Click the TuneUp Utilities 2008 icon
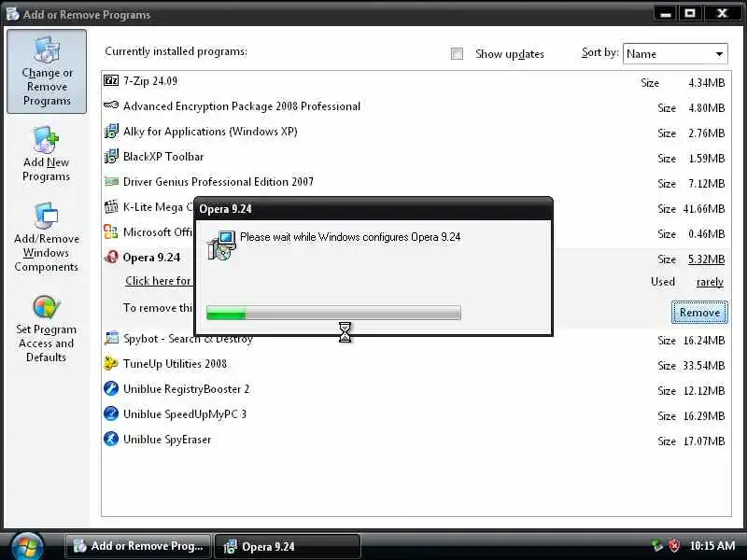747x560 pixels. tap(111, 363)
